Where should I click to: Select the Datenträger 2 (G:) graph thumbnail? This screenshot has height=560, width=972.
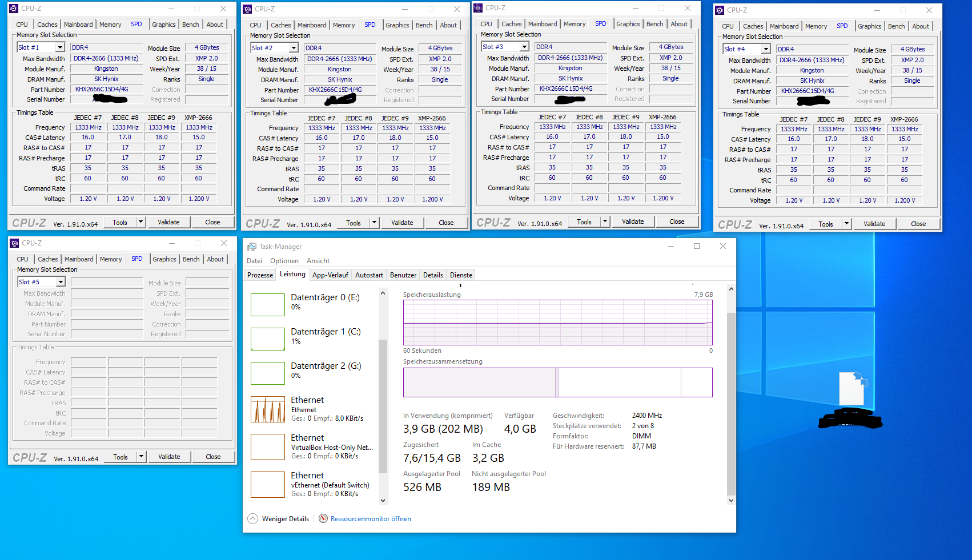268,373
